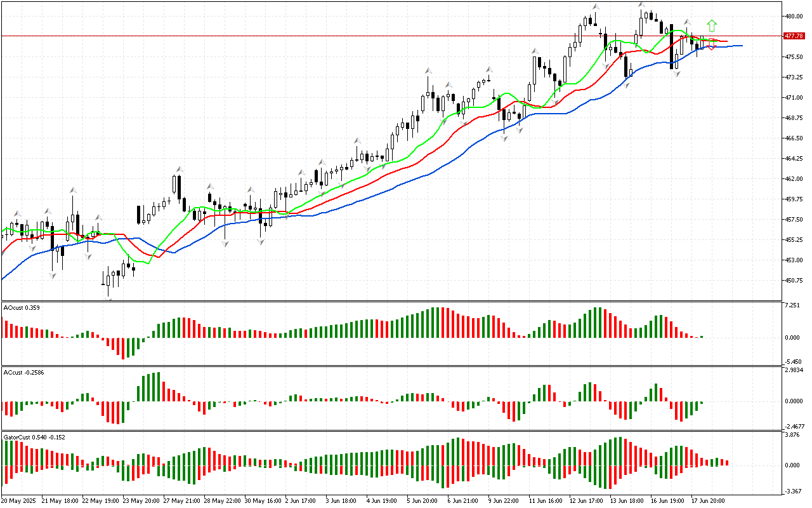Click the 3.876 scale value on GatorCust
This screenshot has height=508, width=812.
click(794, 435)
